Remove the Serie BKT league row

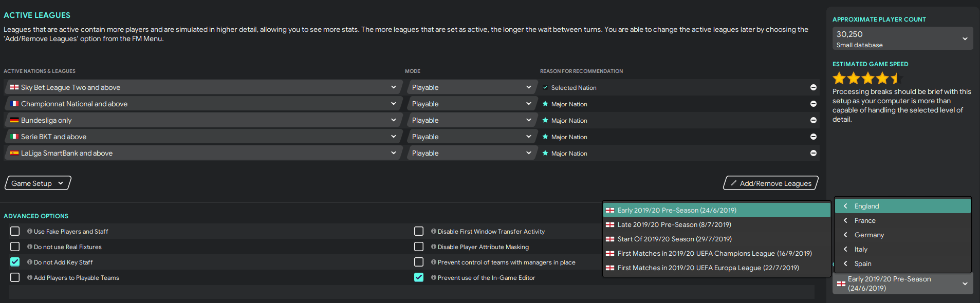(x=813, y=137)
